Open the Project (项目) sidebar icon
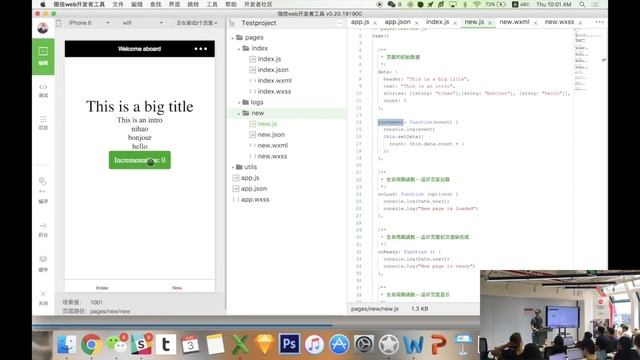The image size is (640, 360). coord(43,123)
